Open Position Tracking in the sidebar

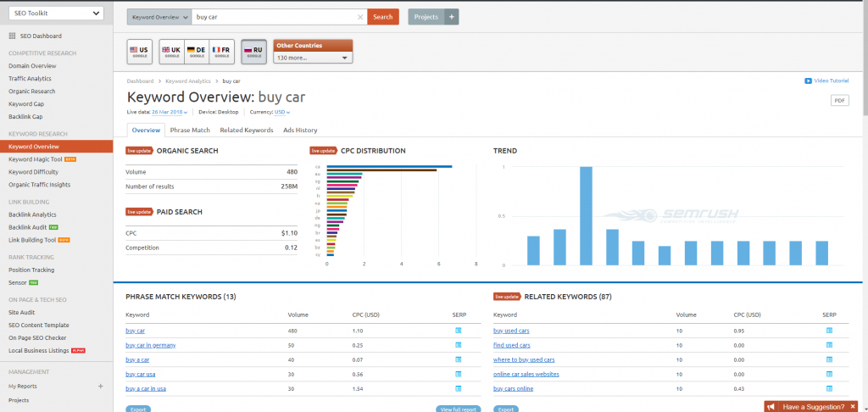point(31,270)
